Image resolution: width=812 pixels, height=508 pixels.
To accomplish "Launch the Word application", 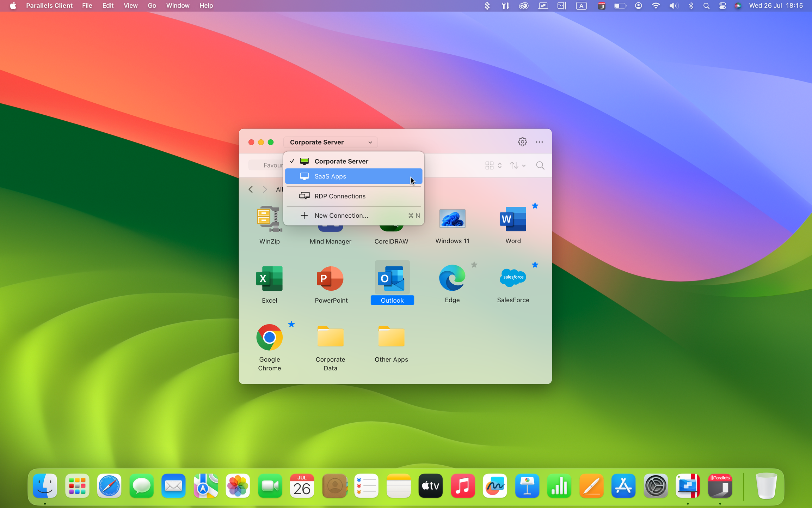I will (513, 219).
